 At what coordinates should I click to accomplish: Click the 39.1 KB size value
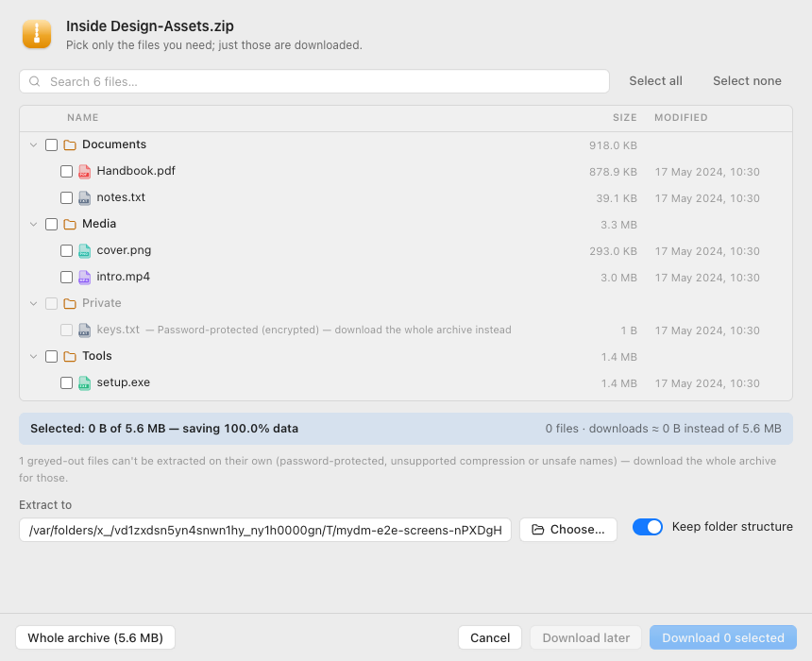pos(617,198)
